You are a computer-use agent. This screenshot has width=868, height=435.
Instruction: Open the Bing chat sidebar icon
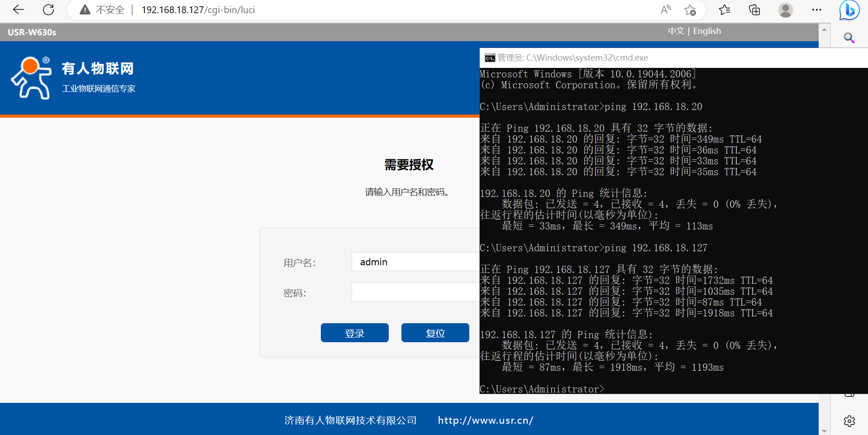tap(849, 10)
